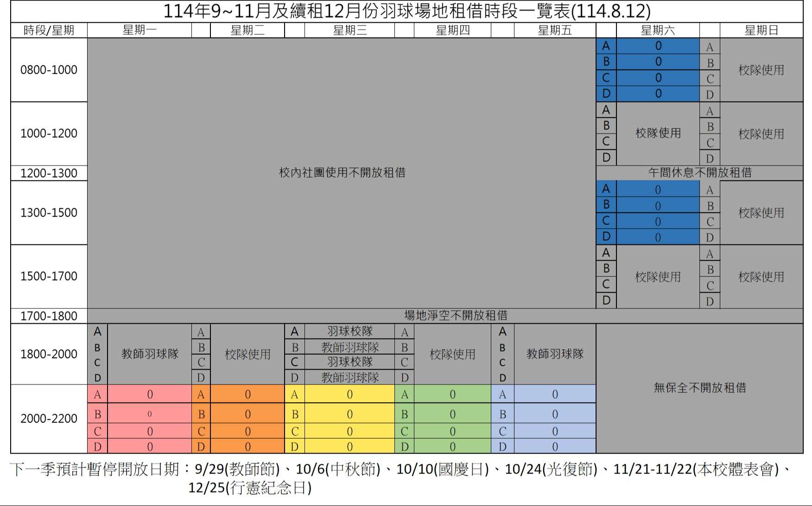The image size is (812, 506).
Task: Select Saturday 0800-1000 court A blue cell
Action: [x=658, y=46]
